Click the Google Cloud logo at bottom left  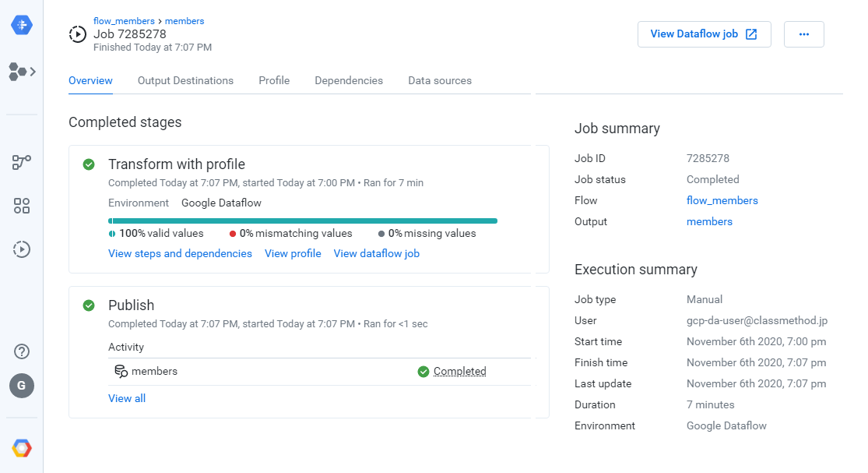click(21, 447)
